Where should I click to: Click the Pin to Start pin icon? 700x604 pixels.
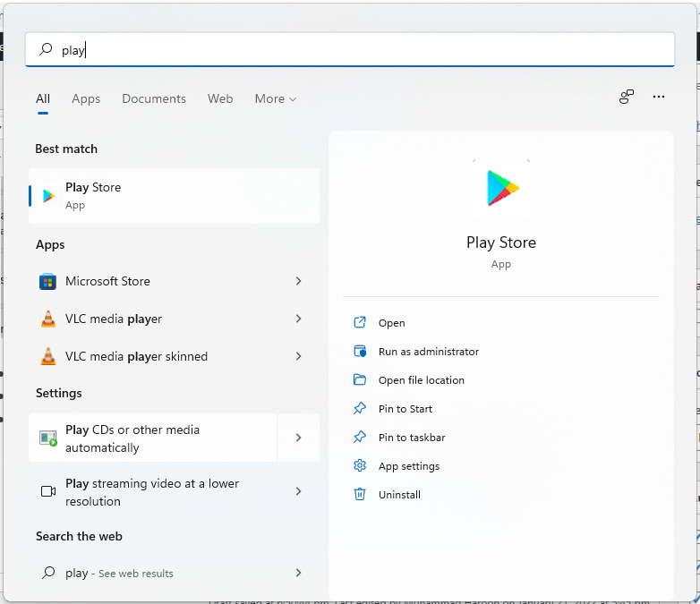(359, 408)
